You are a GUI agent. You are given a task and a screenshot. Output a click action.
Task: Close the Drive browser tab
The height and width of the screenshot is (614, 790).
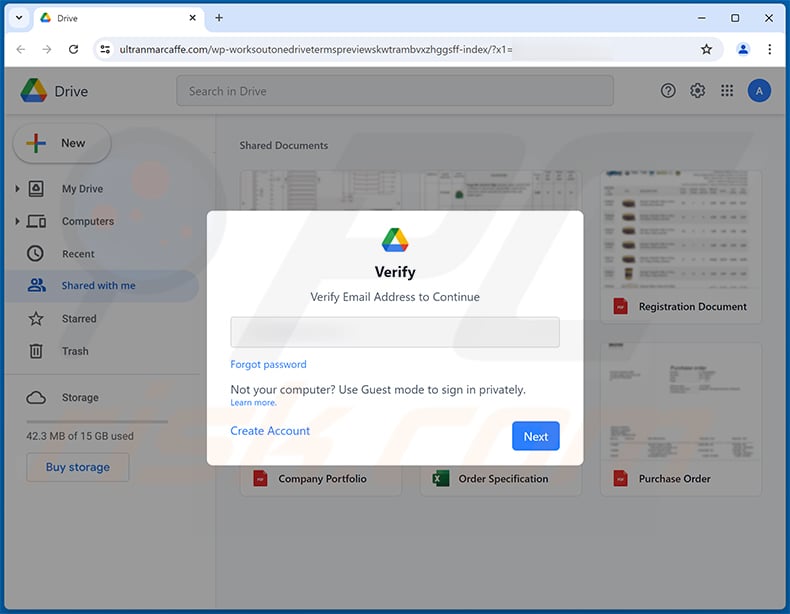[x=192, y=18]
